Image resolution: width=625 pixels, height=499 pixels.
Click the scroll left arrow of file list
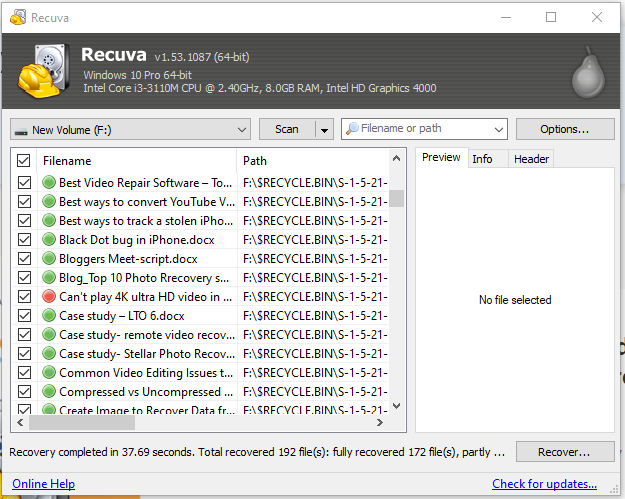tap(20, 422)
